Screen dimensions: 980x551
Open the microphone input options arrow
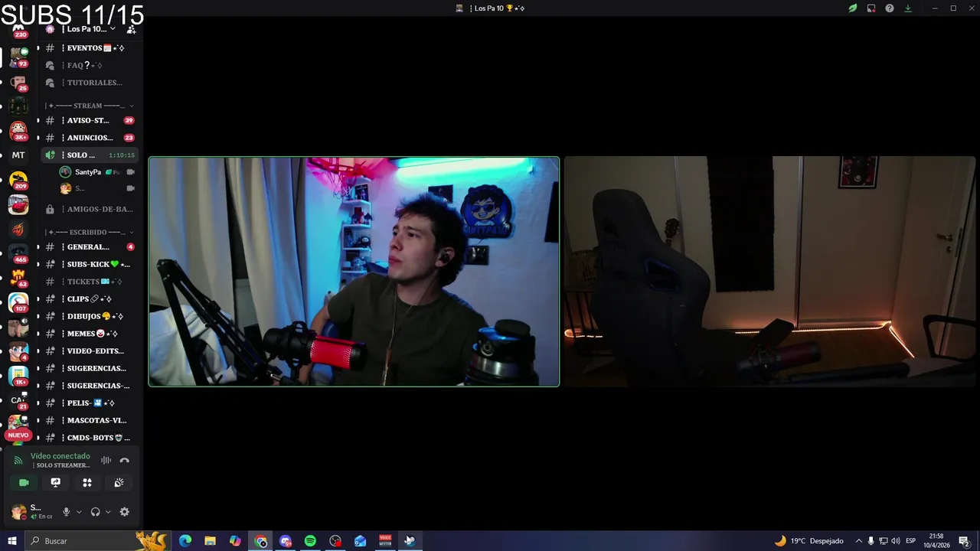[x=78, y=512]
